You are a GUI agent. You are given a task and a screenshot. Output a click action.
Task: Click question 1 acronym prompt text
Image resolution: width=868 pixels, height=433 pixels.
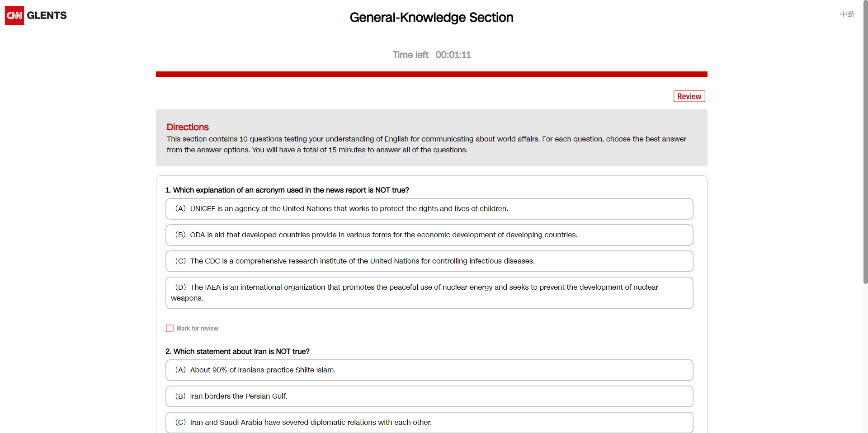[x=287, y=190]
